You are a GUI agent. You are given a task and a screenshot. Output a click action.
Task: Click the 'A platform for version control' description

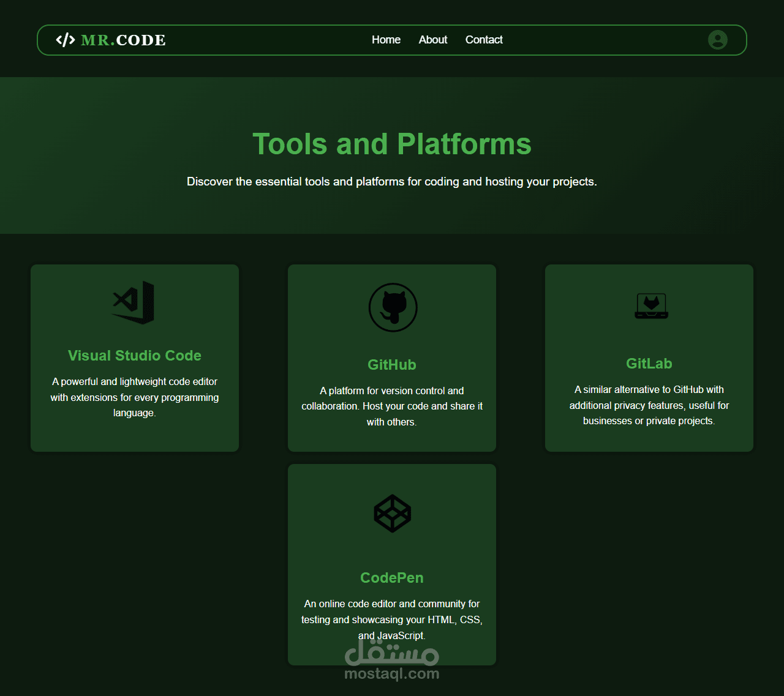pyautogui.click(x=392, y=406)
